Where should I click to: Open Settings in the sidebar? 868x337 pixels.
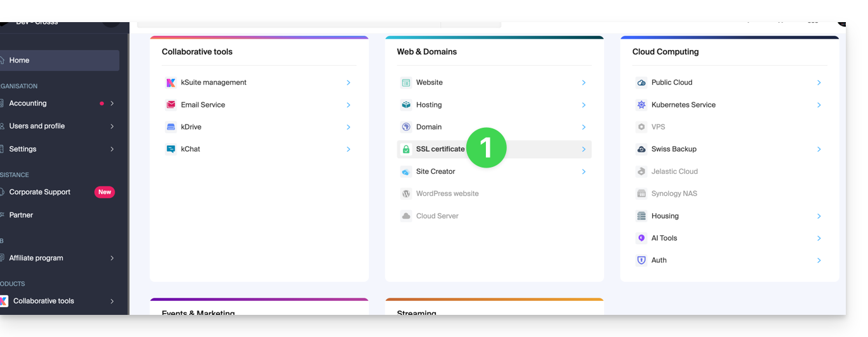(x=23, y=149)
